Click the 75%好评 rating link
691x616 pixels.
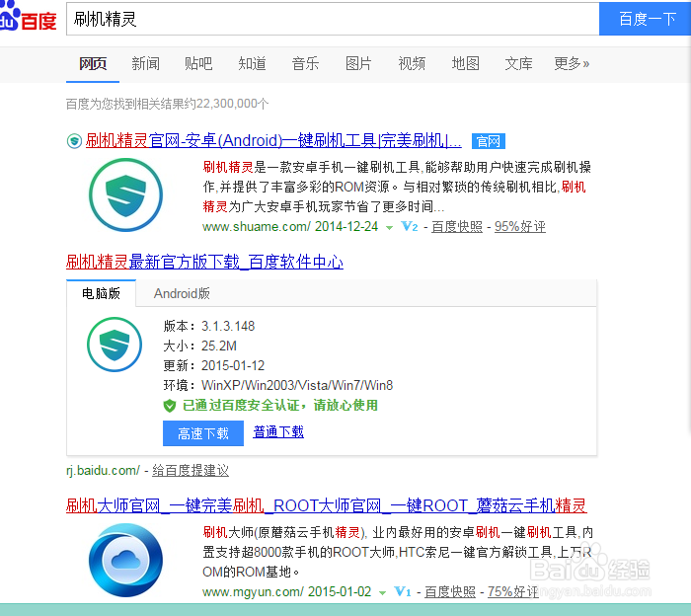click(513, 591)
